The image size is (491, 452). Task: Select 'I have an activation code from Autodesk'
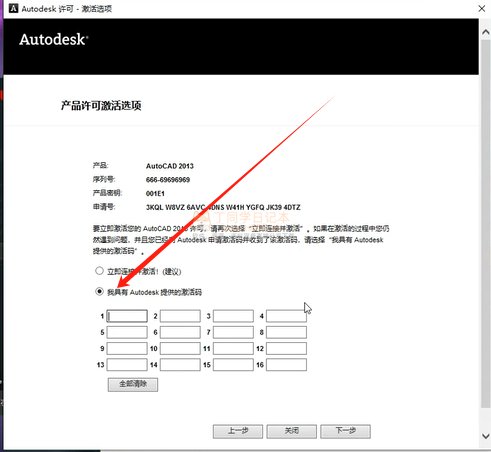click(x=99, y=291)
